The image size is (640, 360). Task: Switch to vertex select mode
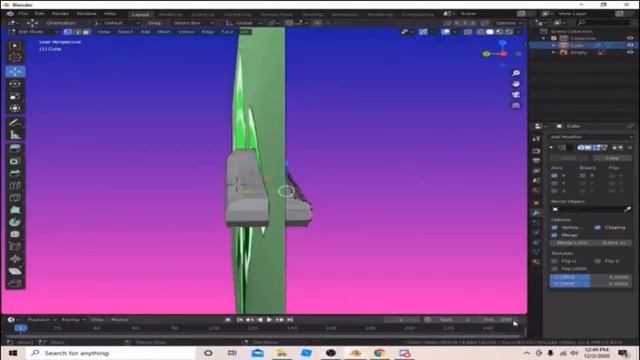pyautogui.click(x=68, y=32)
